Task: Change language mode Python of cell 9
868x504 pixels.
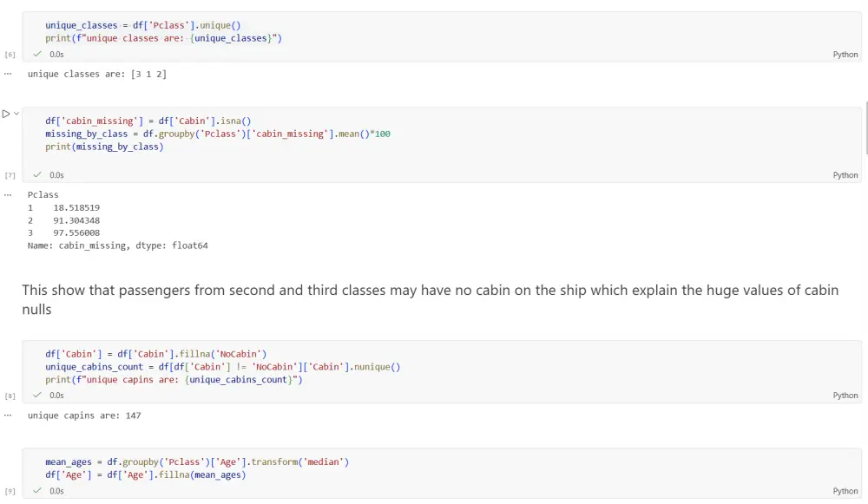Action: pyautogui.click(x=845, y=491)
